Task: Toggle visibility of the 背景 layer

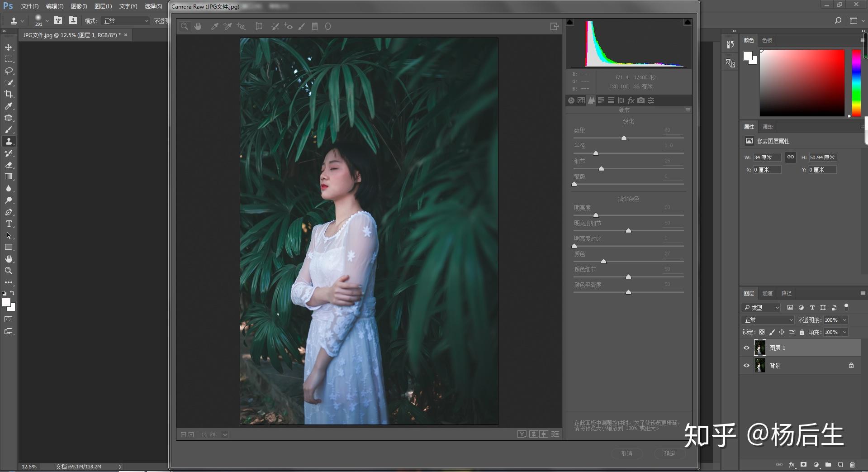Action: (746, 365)
